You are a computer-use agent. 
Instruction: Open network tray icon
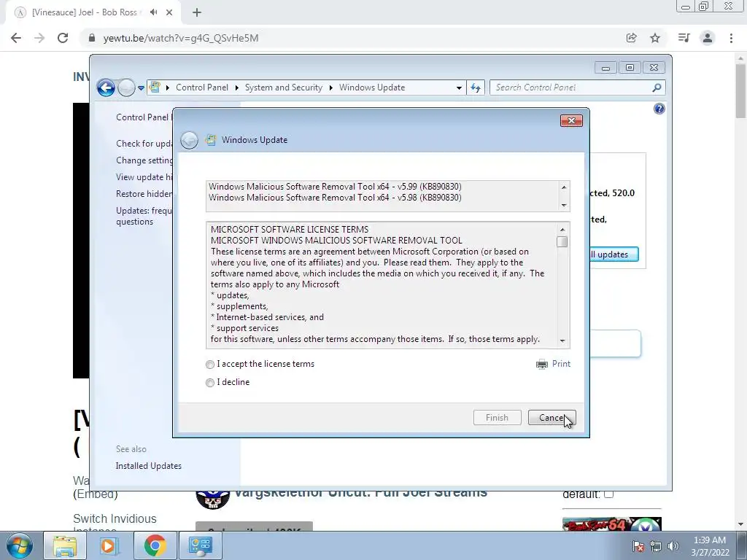[x=656, y=546]
